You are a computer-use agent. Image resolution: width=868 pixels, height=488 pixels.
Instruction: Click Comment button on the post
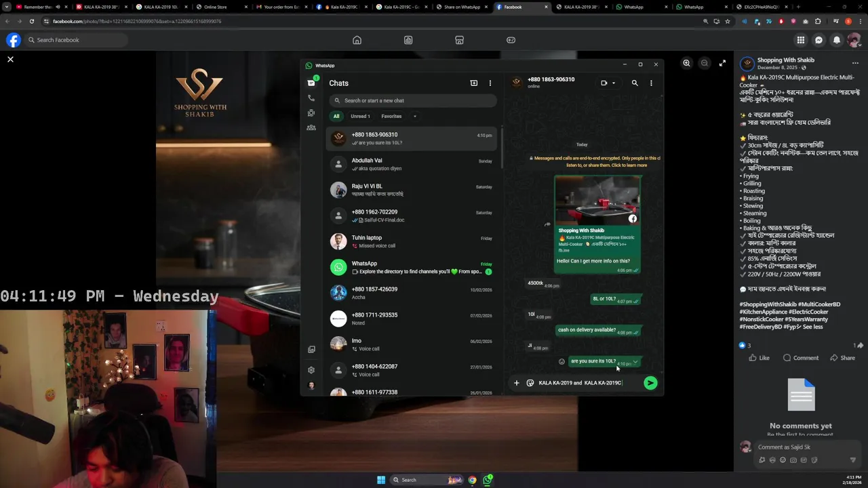click(x=801, y=358)
